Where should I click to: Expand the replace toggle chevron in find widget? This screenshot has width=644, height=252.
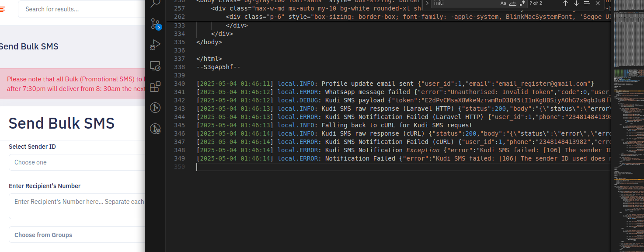[x=427, y=3]
